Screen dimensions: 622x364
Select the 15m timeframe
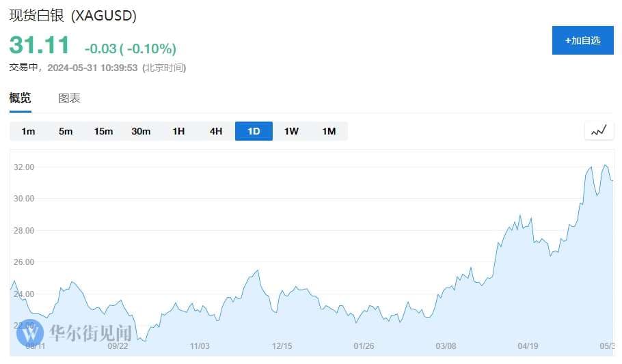point(103,131)
